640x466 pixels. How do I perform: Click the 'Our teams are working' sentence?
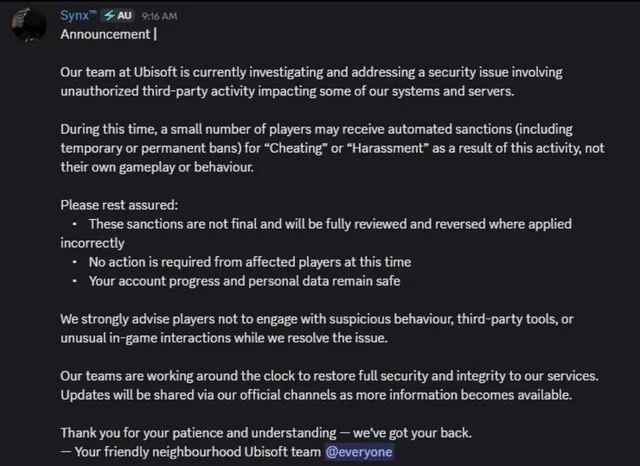[329, 376]
